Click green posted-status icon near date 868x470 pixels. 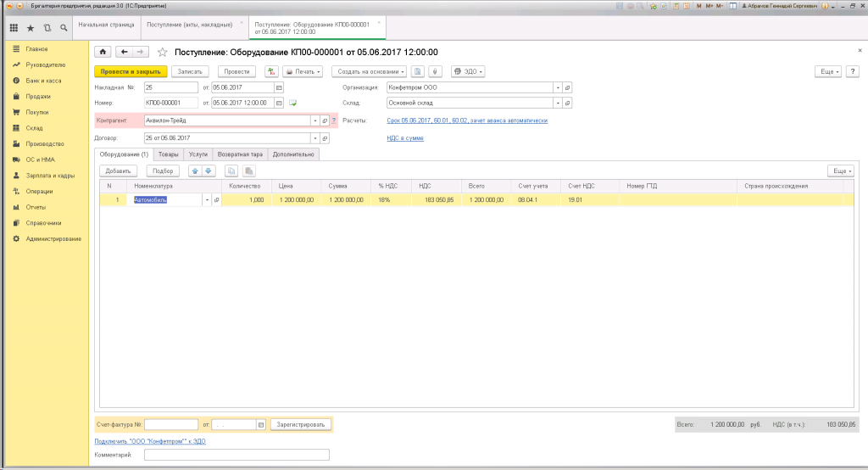292,104
